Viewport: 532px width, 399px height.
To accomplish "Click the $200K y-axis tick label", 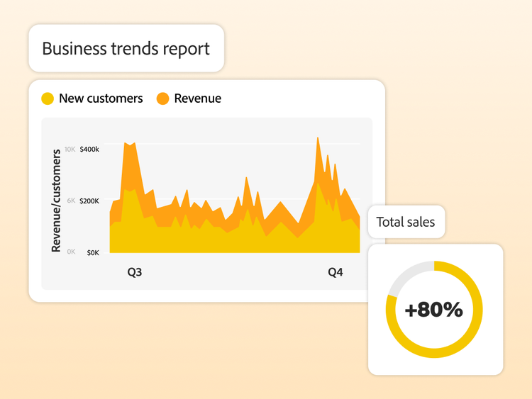I will coord(89,201).
